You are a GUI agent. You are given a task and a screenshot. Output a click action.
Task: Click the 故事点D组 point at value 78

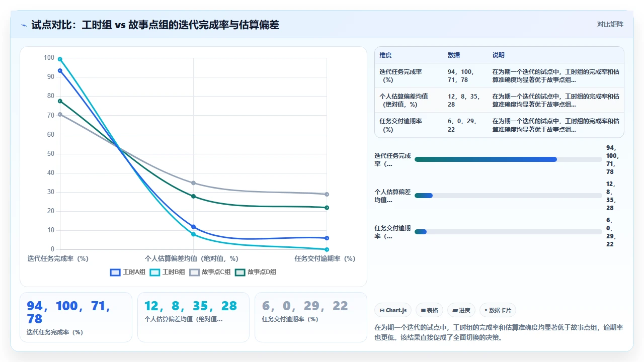[60, 101]
